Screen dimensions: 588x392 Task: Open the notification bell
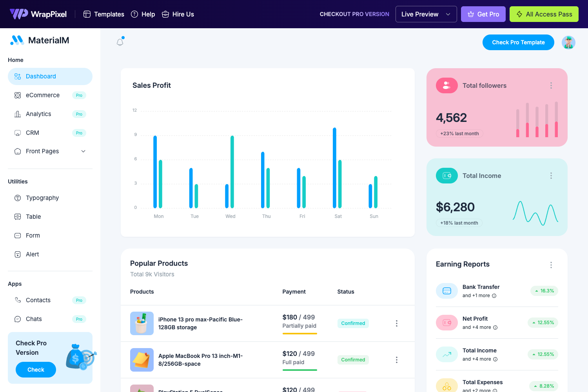(x=120, y=41)
